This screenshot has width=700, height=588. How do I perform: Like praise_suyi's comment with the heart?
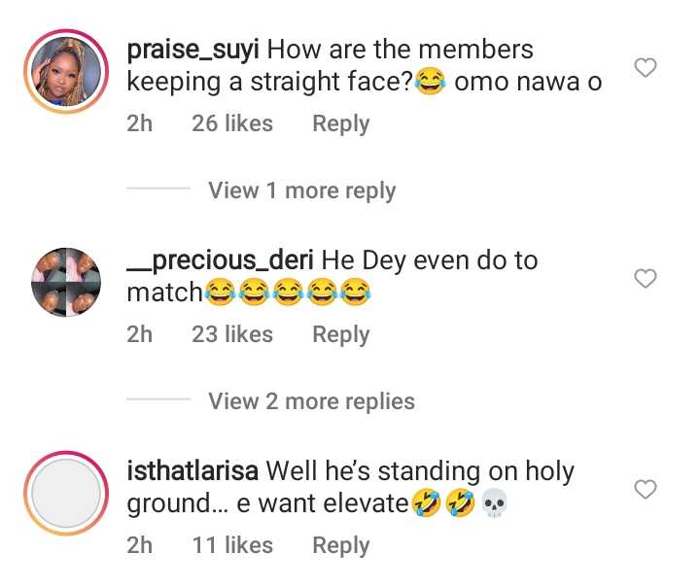646,68
